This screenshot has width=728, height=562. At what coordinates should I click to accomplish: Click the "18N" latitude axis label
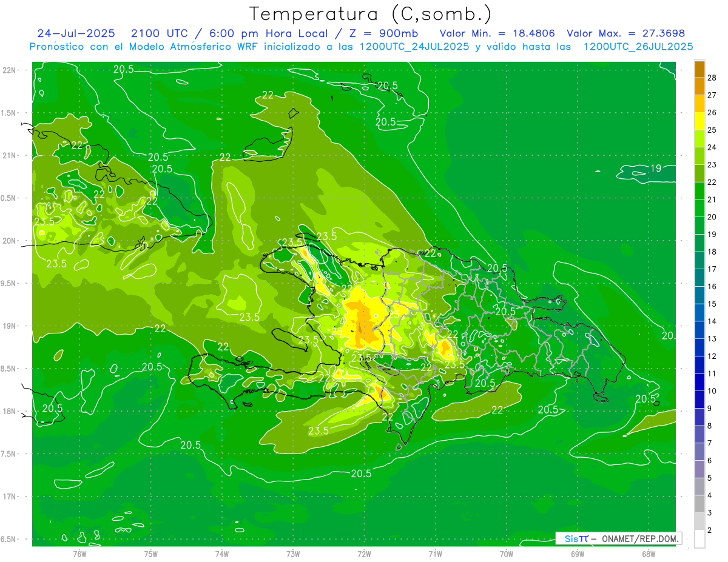point(9,411)
